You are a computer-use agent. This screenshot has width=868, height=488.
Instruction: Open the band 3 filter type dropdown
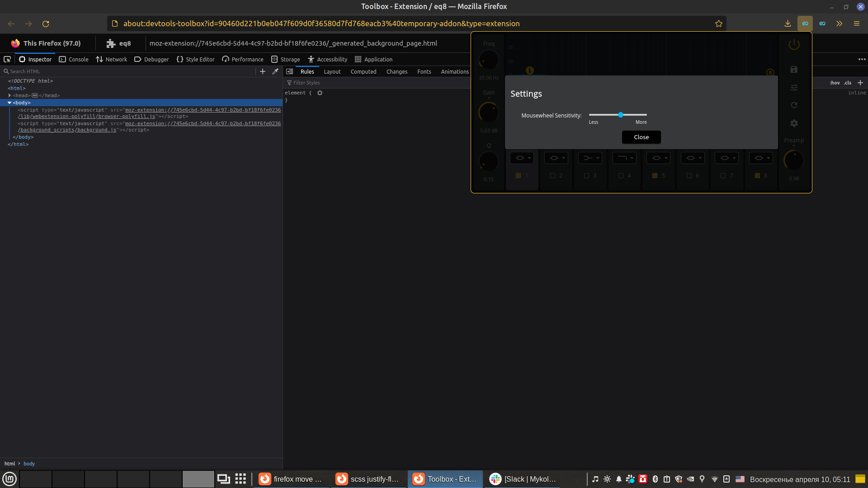[x=590, y=158]
